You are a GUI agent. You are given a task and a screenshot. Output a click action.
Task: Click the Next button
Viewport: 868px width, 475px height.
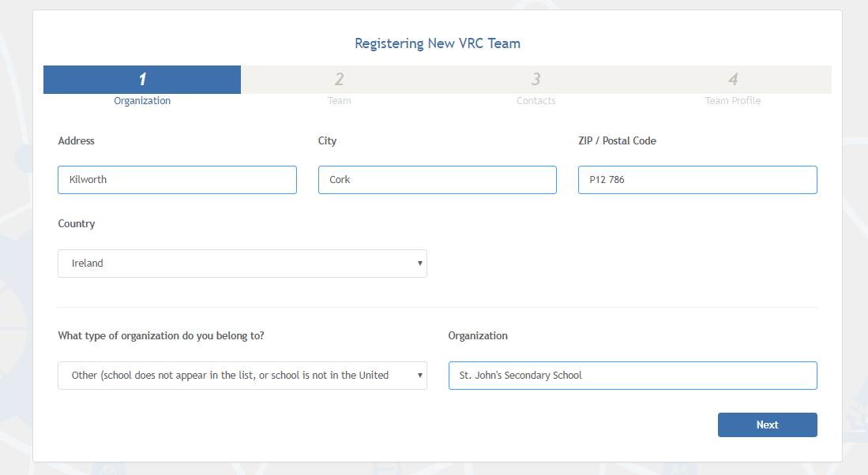(767, 425)
